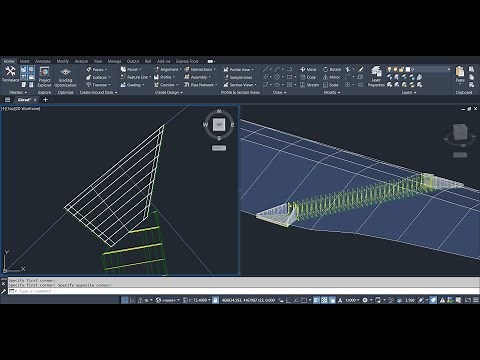Image resolution: width=480 pixels, height=360 pixels.
Task: Expand the Create Design panel
Action: 169,92
